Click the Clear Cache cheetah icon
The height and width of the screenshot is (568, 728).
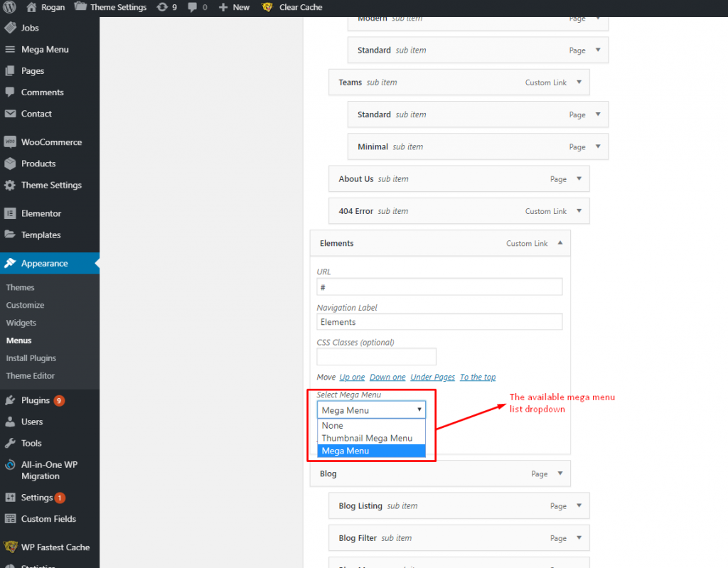267,7
